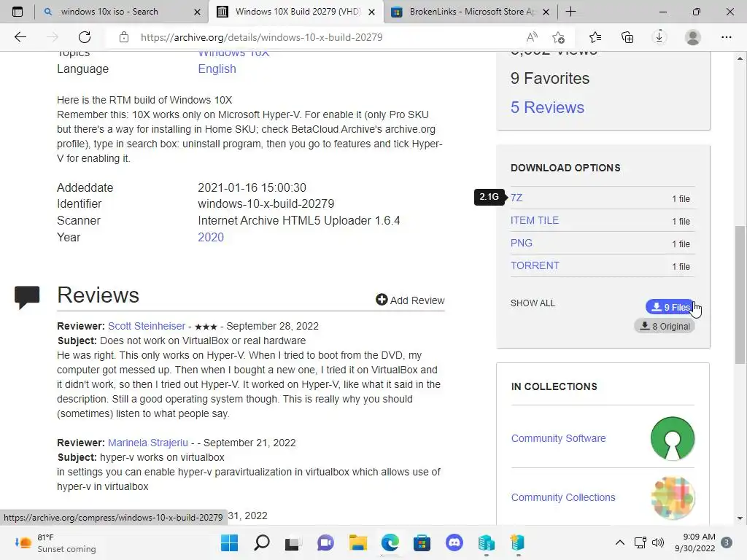Image resolution: width=747 pixels, height=560 pixels.
Task: Click the page vertical scrollbar thumb
Action: tap(740, 295)
